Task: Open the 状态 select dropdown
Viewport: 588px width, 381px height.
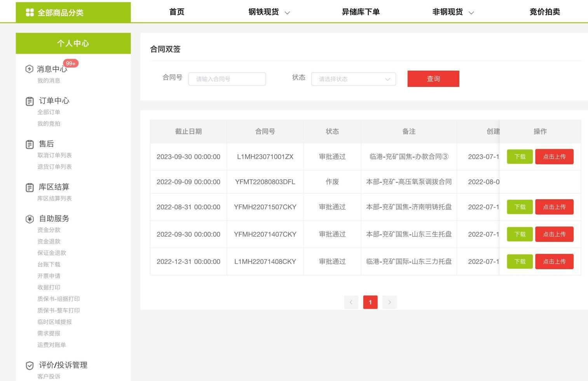Action: pos(354,79)
